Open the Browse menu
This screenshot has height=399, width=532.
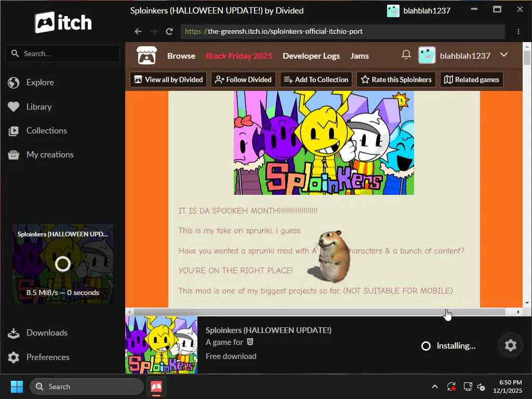click(x=181, y=56)
